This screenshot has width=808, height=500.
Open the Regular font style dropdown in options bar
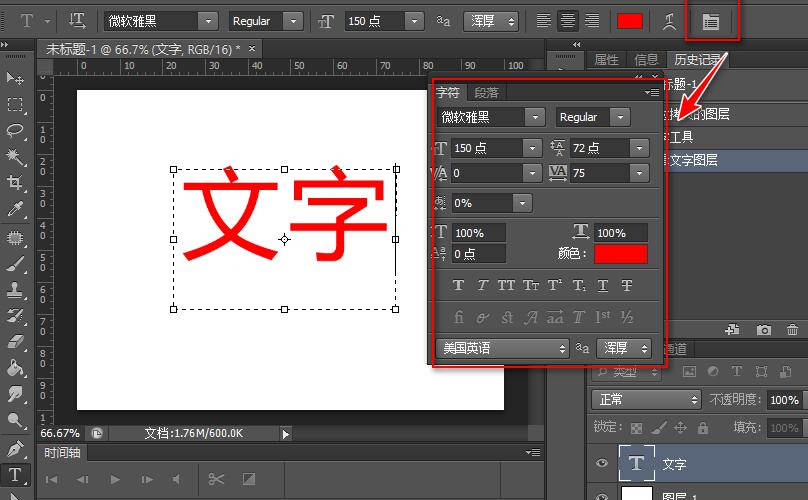293,21
